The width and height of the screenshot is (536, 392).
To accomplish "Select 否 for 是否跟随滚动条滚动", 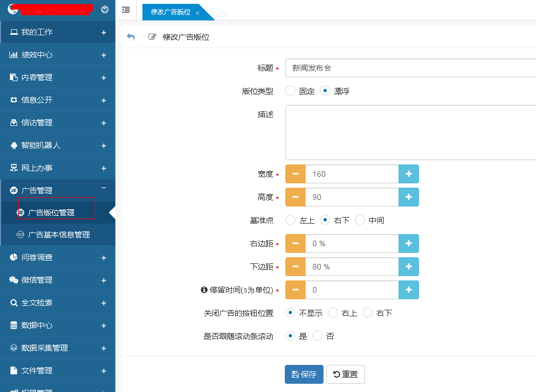I will click(x=317, y=336).
